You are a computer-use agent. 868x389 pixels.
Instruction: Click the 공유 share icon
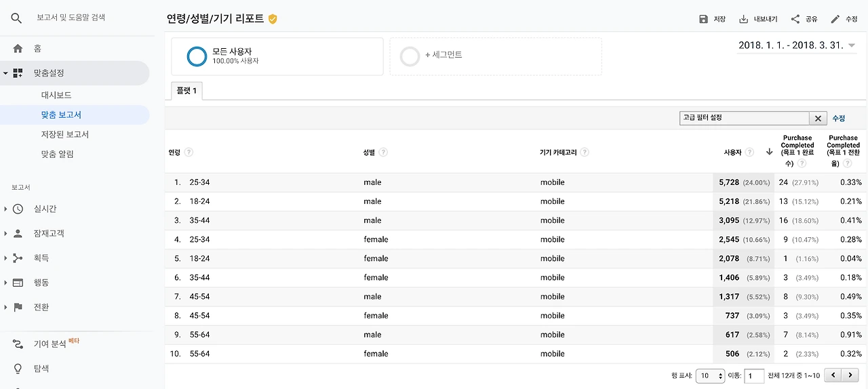tap(795, 19)
